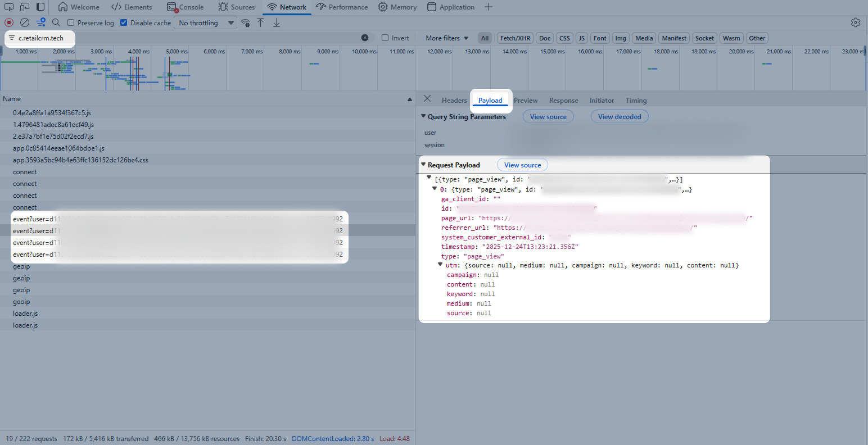Viewport: 868px width, 445px height.
Task: Select the inspect element picker tool
Action: [9, 7]
